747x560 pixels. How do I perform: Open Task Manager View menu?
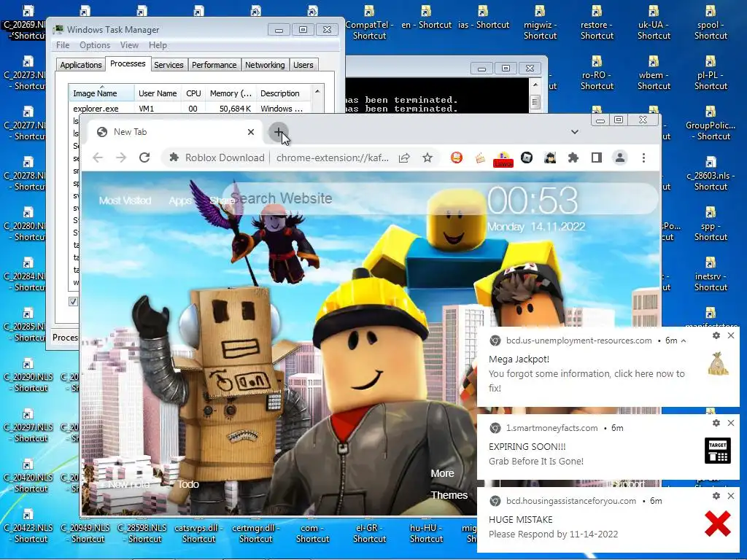(x=129, y=45)
